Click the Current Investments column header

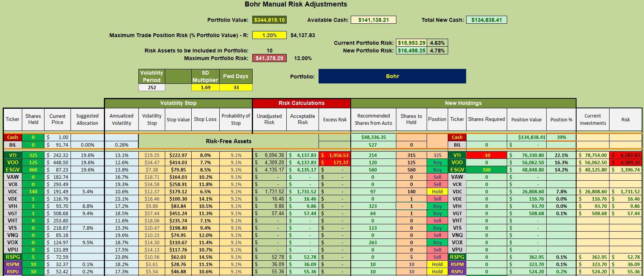tap(593, 119)
